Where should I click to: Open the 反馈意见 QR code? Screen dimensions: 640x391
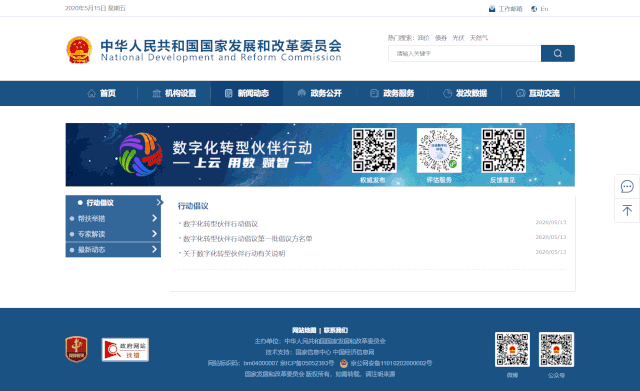coord(504,151)
